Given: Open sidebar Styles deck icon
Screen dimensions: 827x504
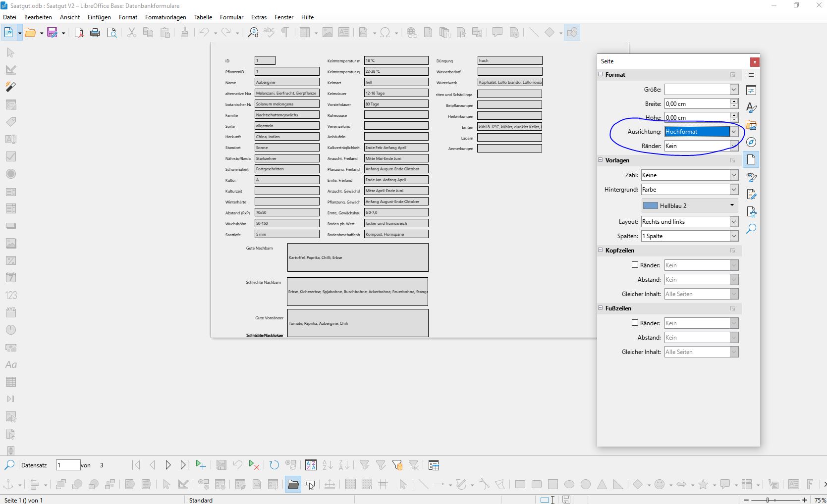Looking at the screenshot, I should point(751,107).
